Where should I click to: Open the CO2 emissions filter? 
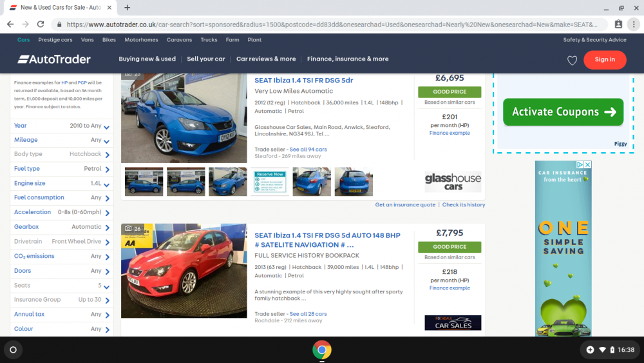(61, 256)
